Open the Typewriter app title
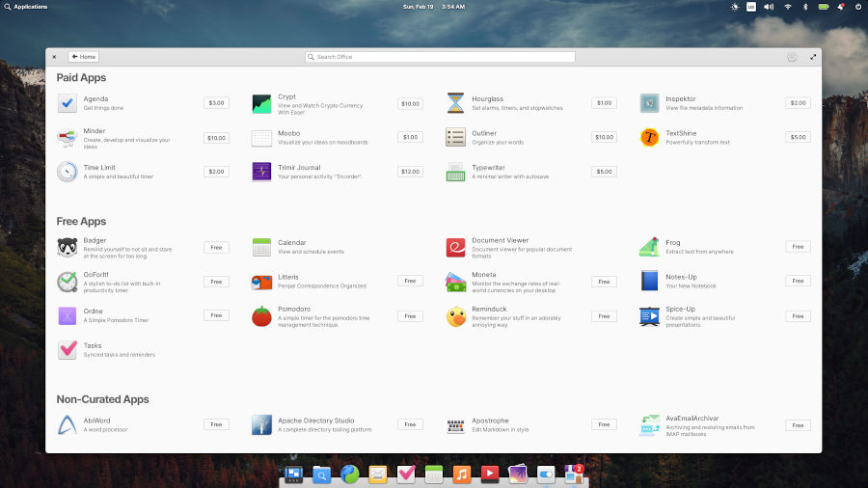This screenshot has width=868, height=488. (488, 168)
